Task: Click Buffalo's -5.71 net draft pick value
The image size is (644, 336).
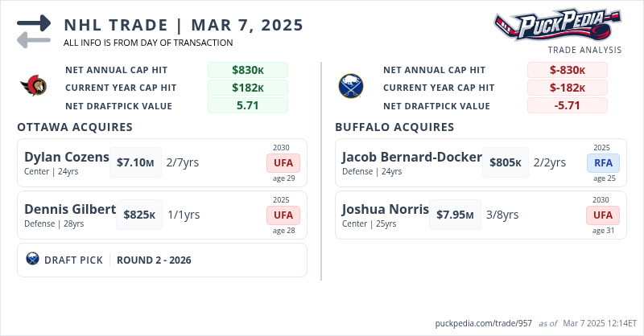Action: [x=568, y=105]
